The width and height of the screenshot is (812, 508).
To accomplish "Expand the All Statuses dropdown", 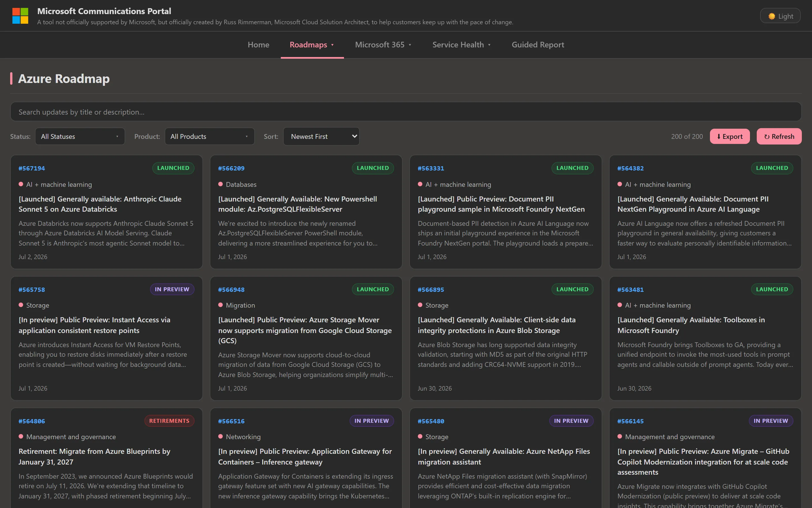I will (80, 136).
